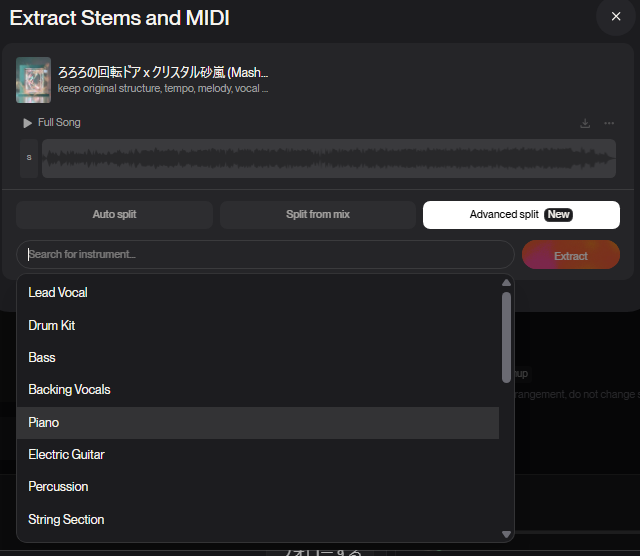Viewport: 640px width, 556px height.
Task: Pick Percussion from the instrument list
Action: (258, 487)
